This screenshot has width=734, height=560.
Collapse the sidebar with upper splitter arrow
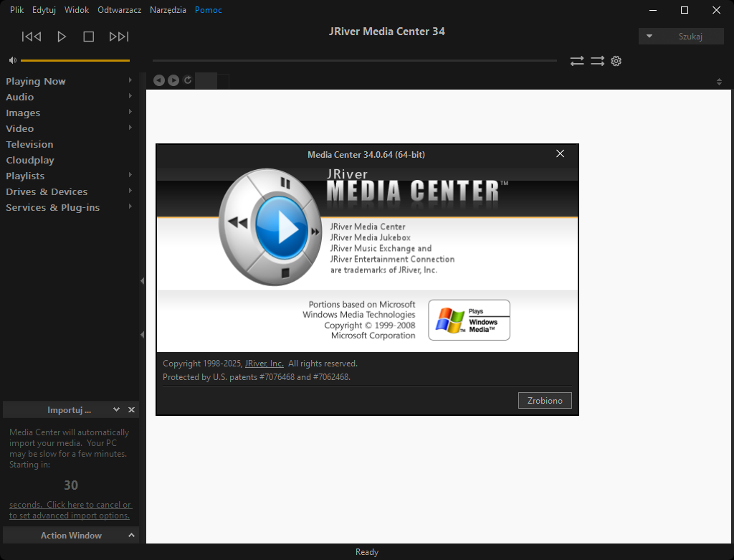click(143, 281)
